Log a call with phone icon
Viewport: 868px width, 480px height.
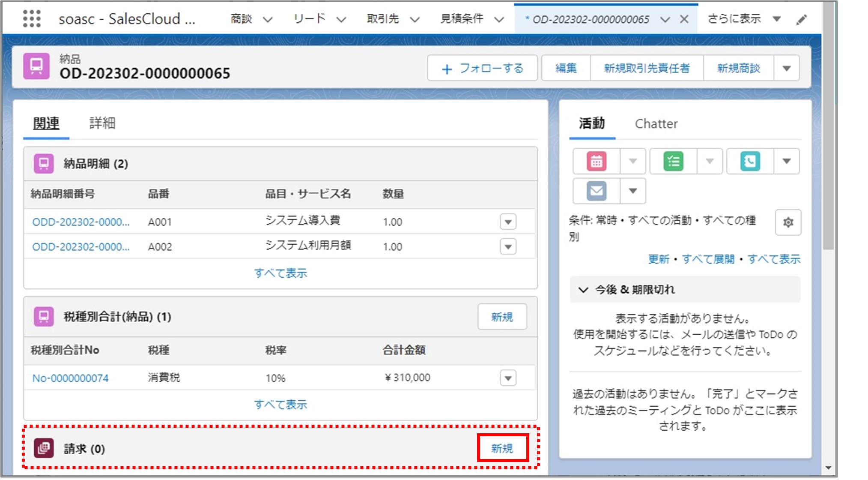pos(750,162)
